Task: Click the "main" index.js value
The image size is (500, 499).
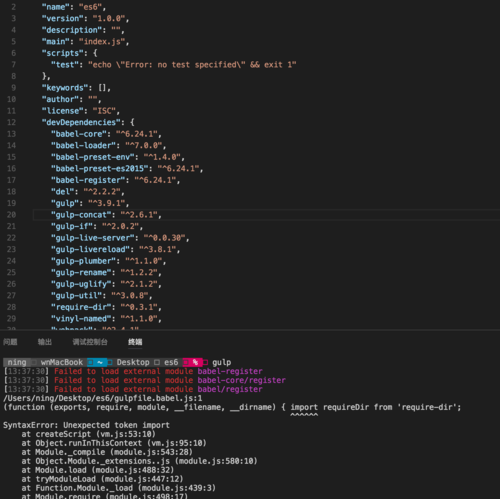Action: (102, 42)
